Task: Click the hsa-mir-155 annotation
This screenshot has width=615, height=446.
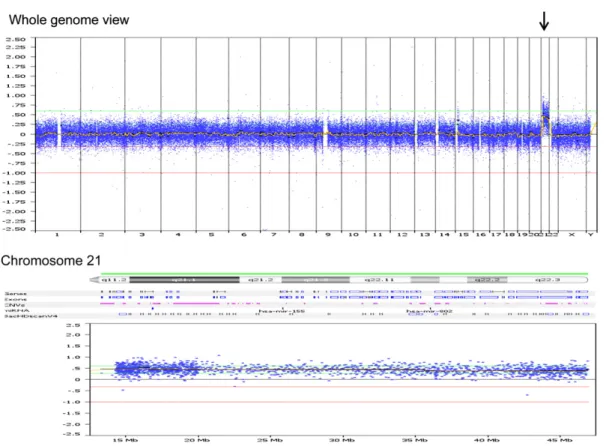Action: (282, 311)
